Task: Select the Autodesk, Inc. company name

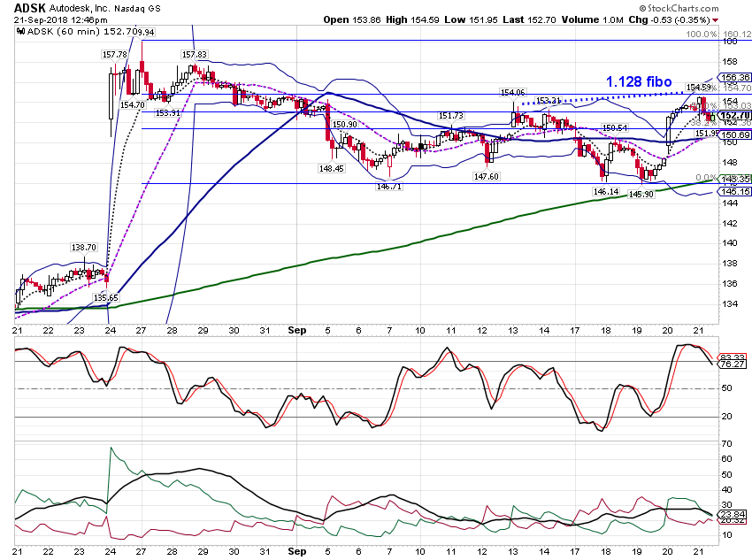Action: pos(79,8)
